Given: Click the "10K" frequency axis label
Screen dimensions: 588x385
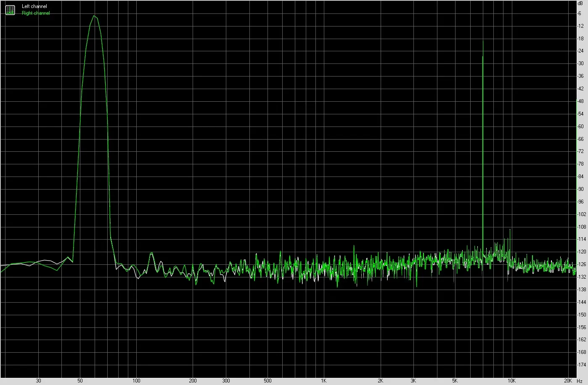Looking at the screenshot, I should pyautogui.click(x=511, y=381).
